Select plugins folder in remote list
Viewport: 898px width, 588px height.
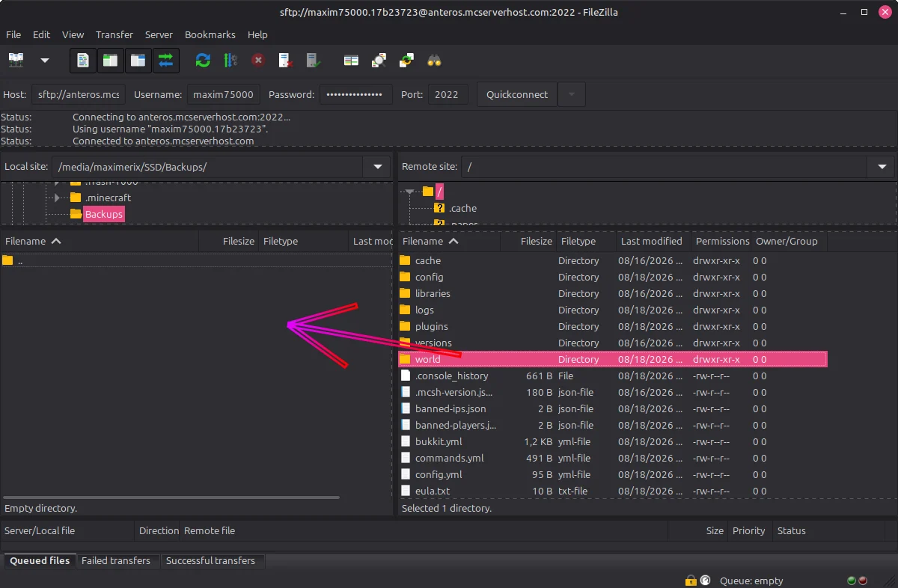(x=432, y=326)
